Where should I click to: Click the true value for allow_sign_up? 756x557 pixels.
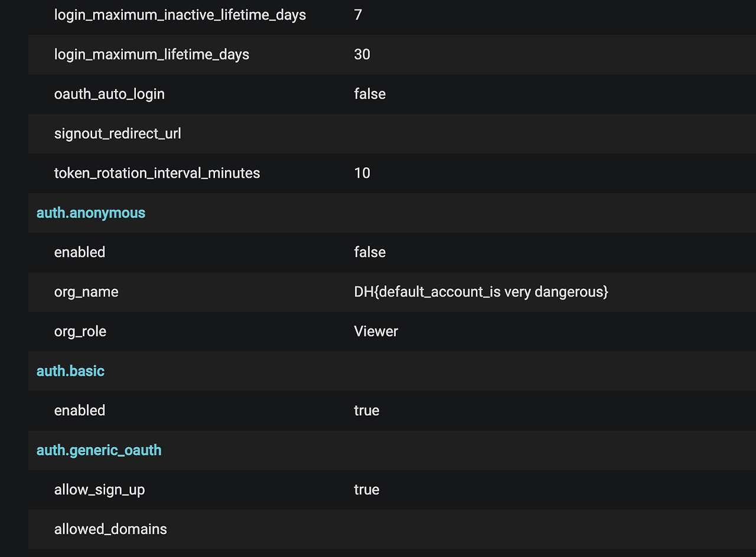click(367, 490)
